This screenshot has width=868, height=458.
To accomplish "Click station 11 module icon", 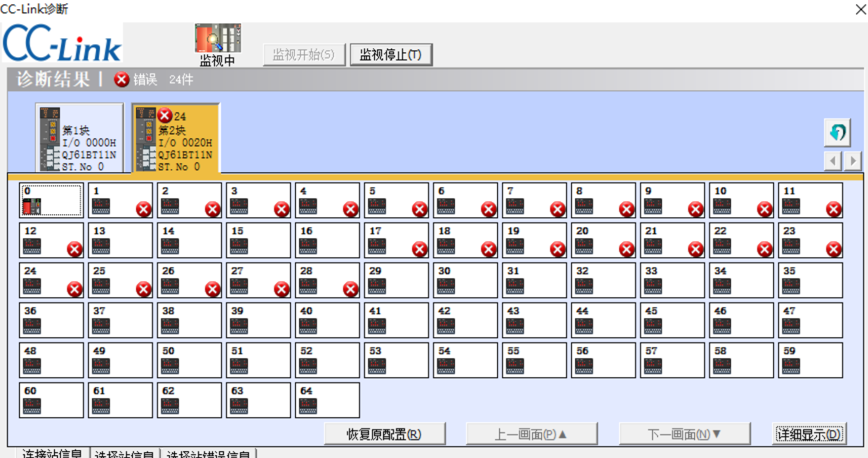I will pos(791,206).
